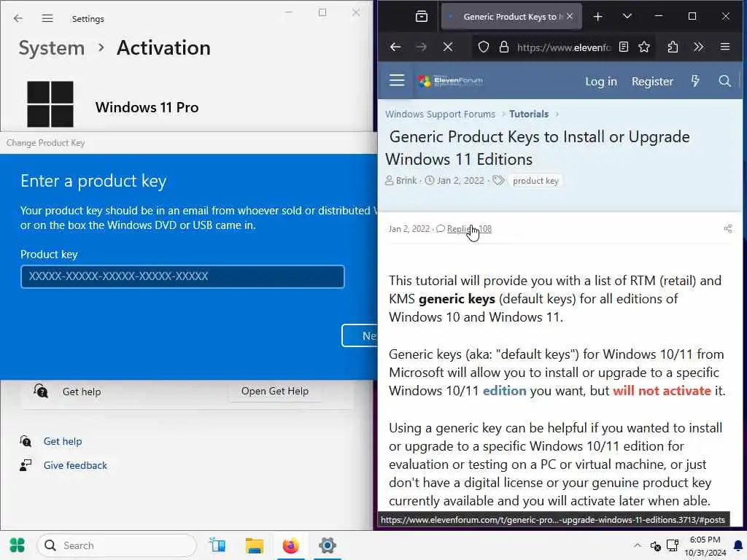This screenshot has width=747, height=560.
Task: Open the Firefox extensions puzzle icon
Action: (673, 47)
